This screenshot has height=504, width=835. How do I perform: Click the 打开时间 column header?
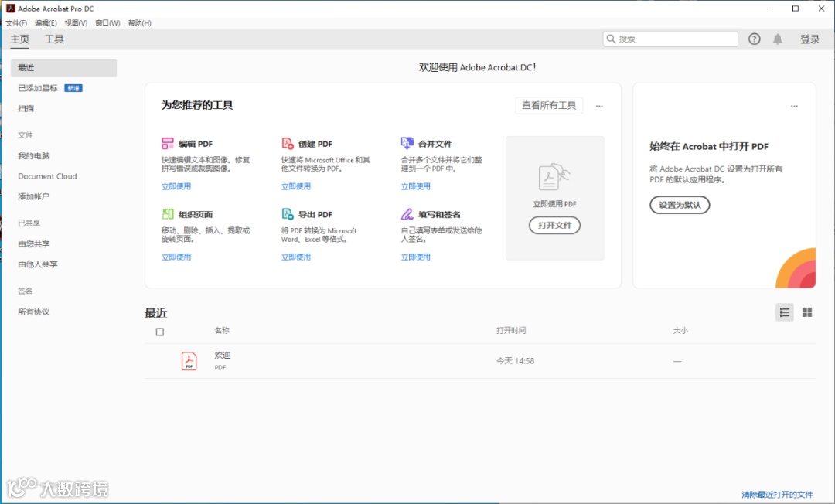pyautogui.click(x=511, y=331)
